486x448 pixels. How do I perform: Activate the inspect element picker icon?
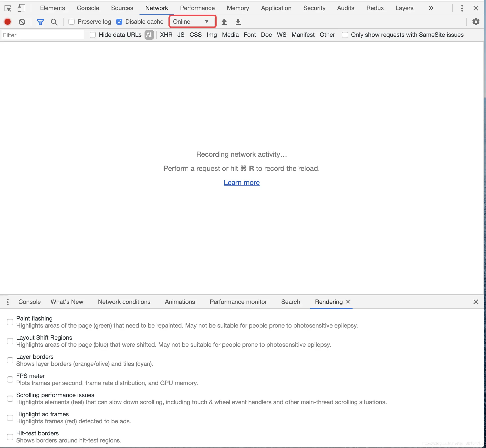[x=8, y=8]
